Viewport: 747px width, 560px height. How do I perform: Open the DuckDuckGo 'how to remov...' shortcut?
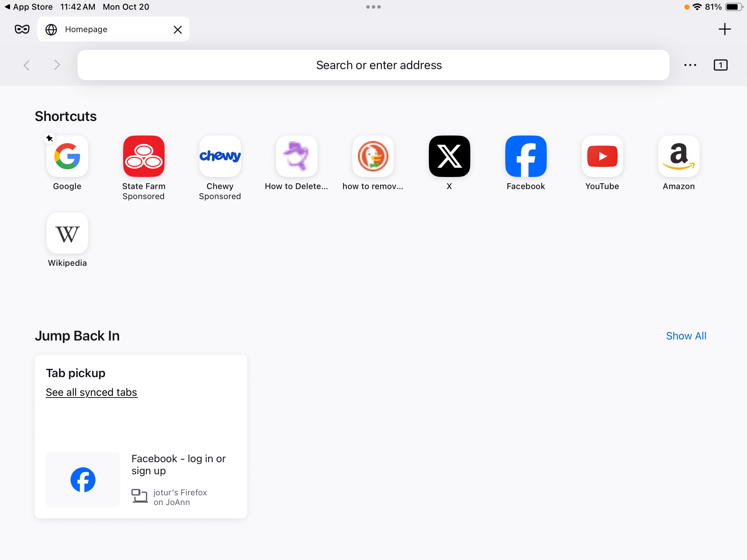[373, 157]
